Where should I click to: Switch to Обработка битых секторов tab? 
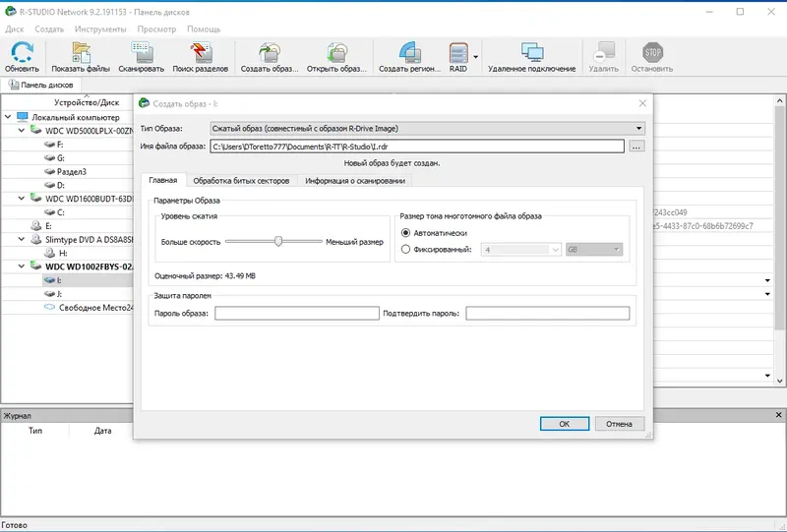[241, 181]
